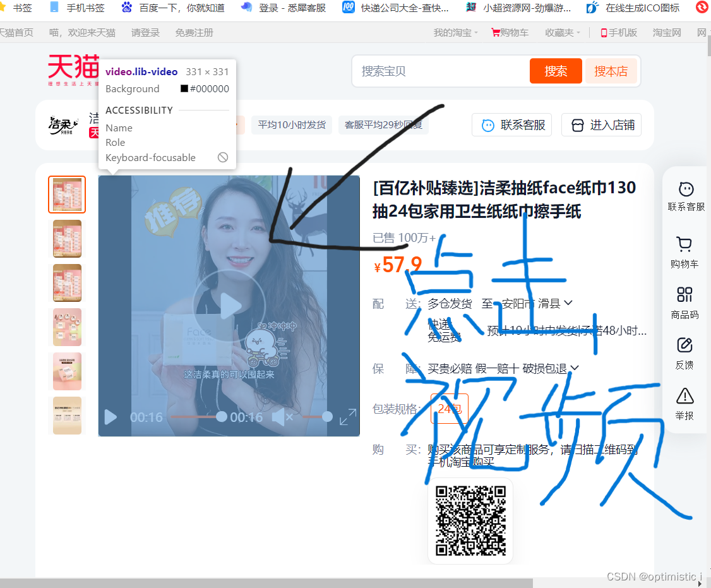Click the 洁柔 store logo
This screenshot has width=711, height=588.
coord(63,125)
